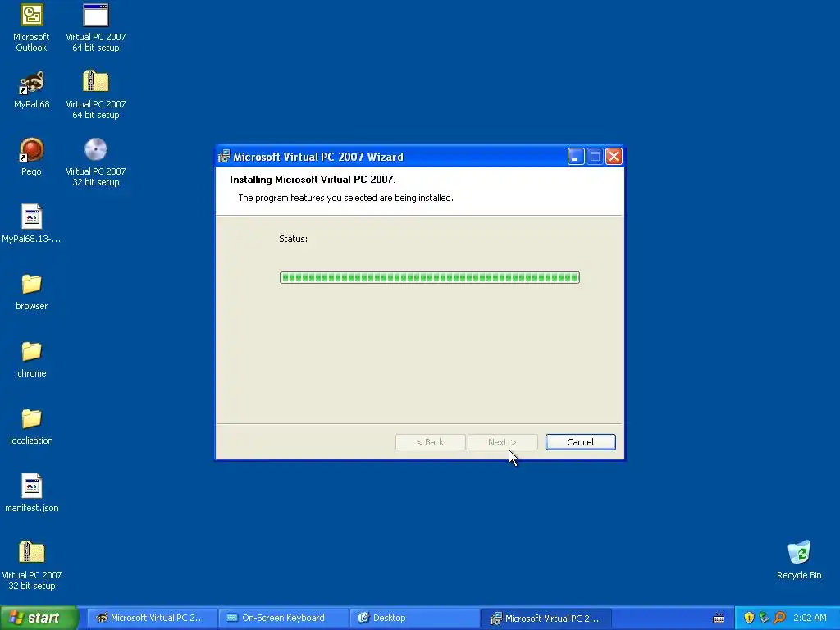Viewport: 840px width, 630px height.
Task: Click the wizard title bar installer icon
Action: 224,157
